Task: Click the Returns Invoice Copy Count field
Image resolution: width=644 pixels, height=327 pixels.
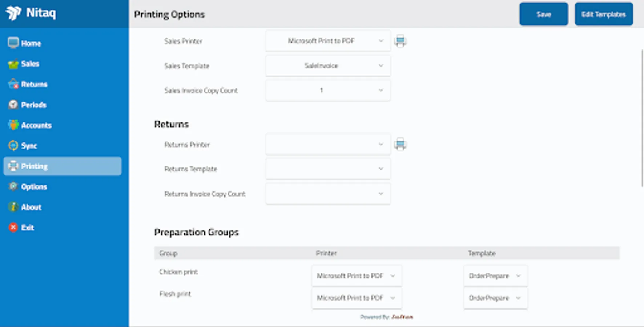Action: pyautogui.click(x=327, y=194)
